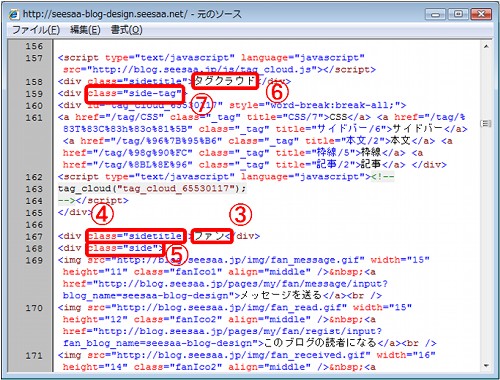Maximize the source viewer window

[458, 14]
